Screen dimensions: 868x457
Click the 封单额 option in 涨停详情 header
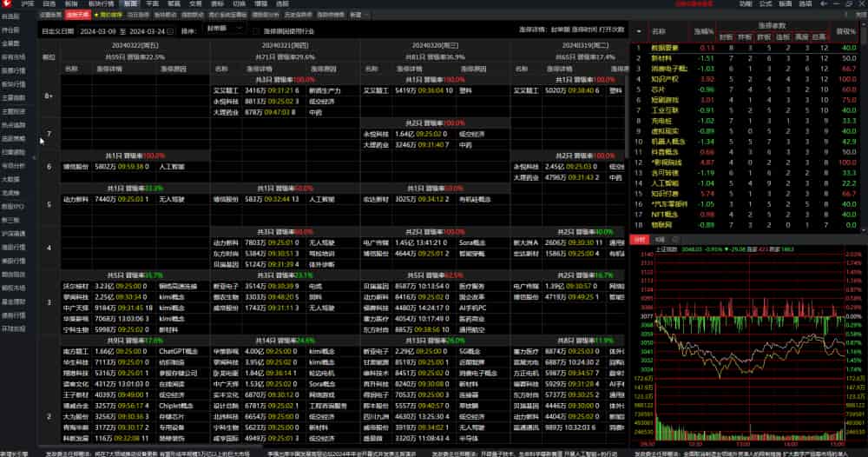point(560,30)
